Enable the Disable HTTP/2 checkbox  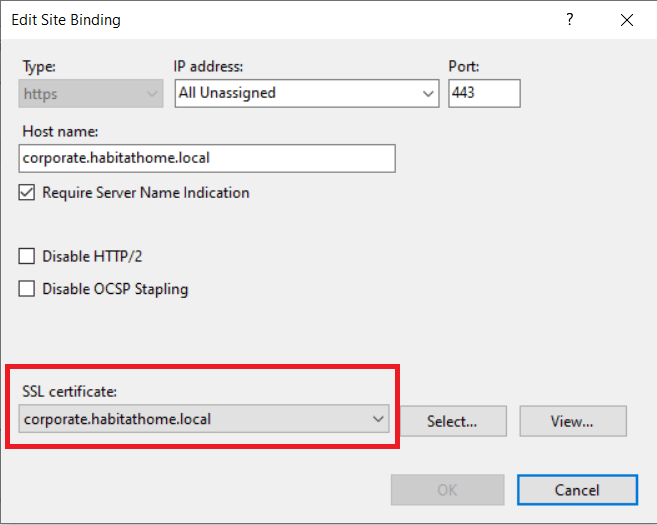point(27,256)
